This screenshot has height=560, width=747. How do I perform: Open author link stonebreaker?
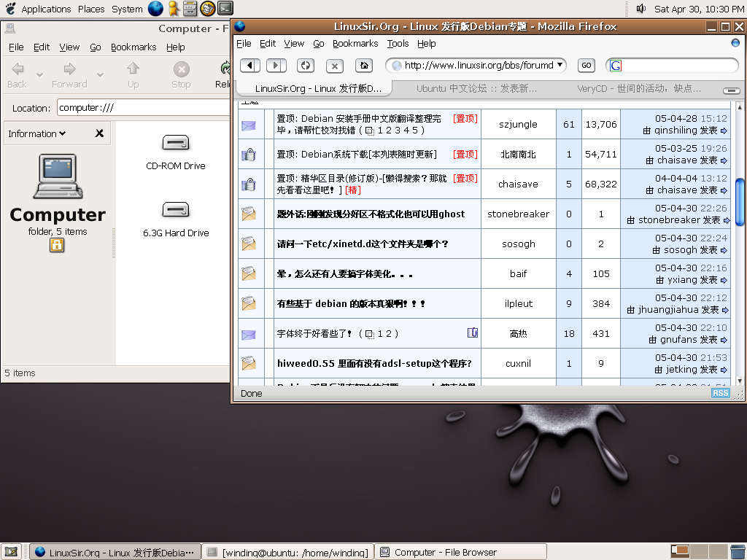(519, 214)
